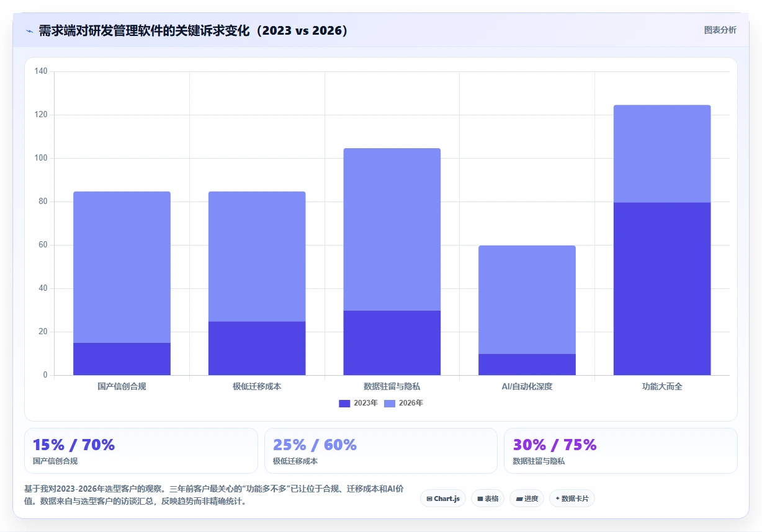Click the chart icon beside the title
Viewport: 762px width, 532px height.
[x=29, y=30]
